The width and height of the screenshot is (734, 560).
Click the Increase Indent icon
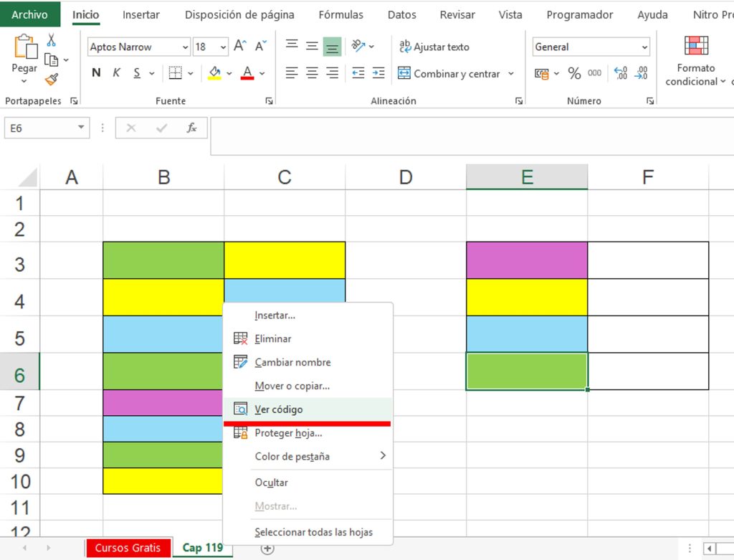[x=378, y=73]
